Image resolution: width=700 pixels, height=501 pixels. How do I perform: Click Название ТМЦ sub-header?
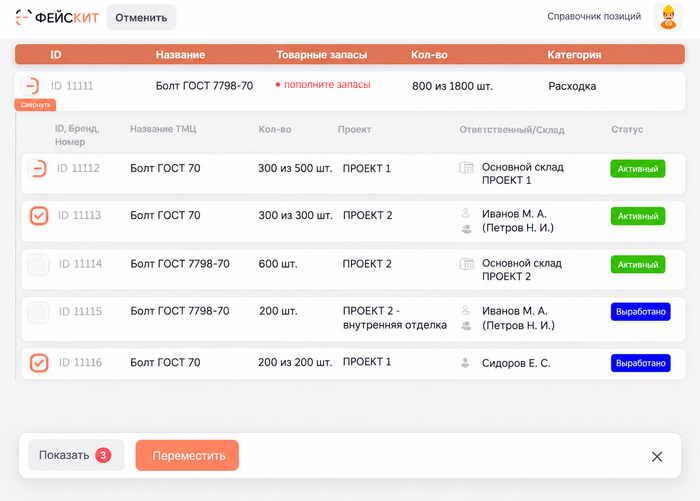(x=163, y=129)
